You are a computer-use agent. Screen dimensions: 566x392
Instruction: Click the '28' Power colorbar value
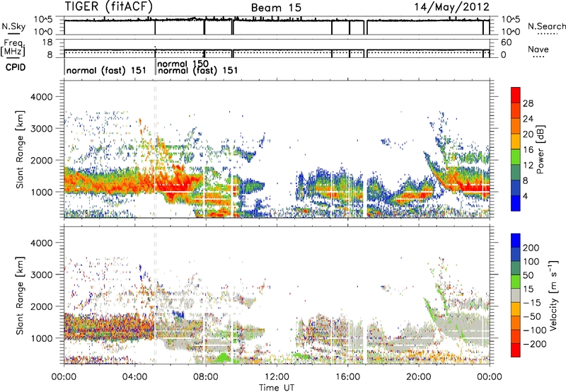(x=528, y=103)
